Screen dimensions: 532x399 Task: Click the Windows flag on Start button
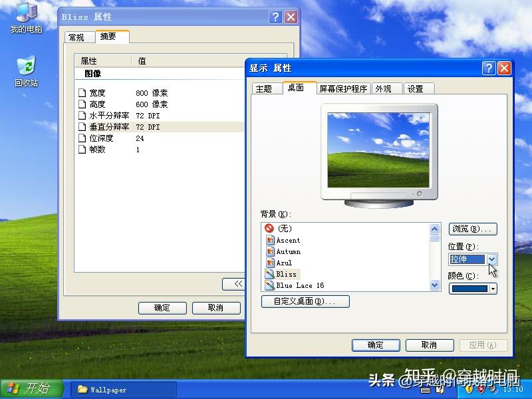13,388
